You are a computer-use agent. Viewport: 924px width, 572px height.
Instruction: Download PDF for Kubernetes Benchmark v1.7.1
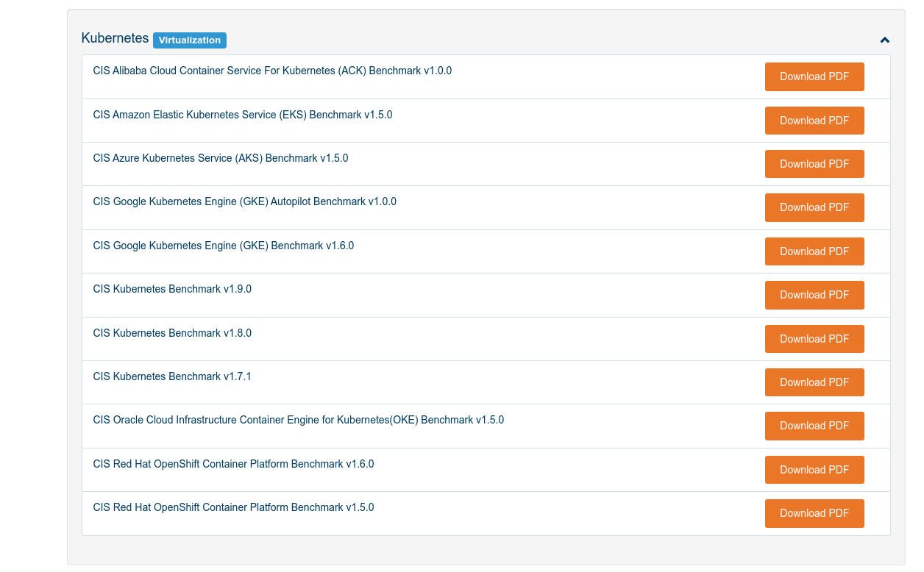click(x=814, y=382)
